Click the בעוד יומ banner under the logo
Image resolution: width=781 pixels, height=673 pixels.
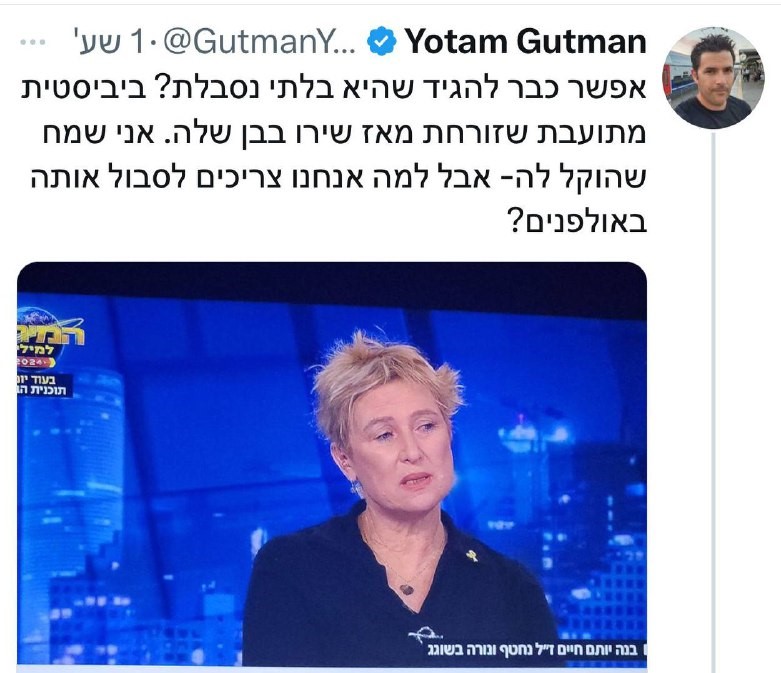click(x=45, y=386)
